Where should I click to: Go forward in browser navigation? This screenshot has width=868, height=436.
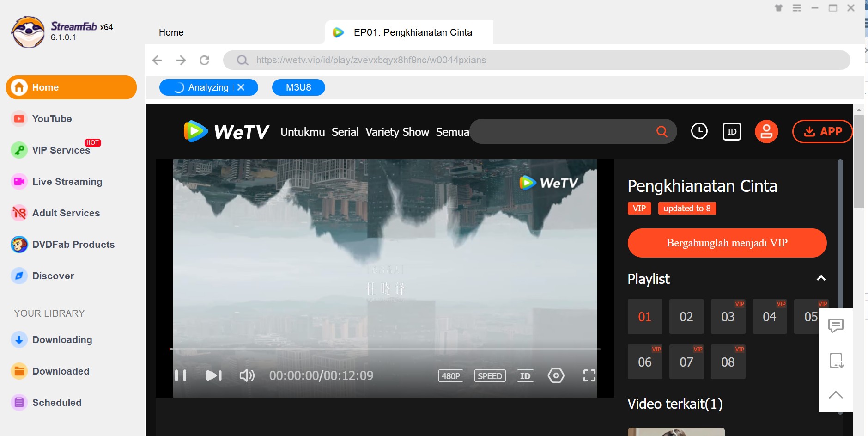pyautogui.click(x=181, y=60)
